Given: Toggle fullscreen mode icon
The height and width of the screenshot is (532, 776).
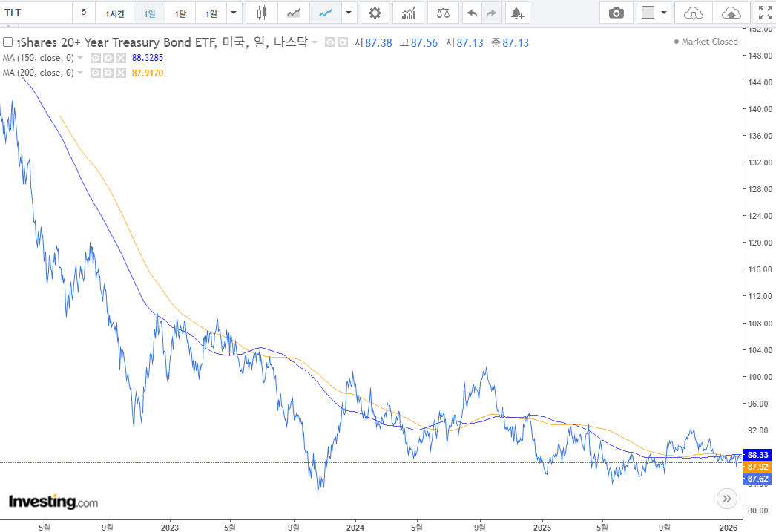Looking at the screenshot, I should click(x=765, y=13).
